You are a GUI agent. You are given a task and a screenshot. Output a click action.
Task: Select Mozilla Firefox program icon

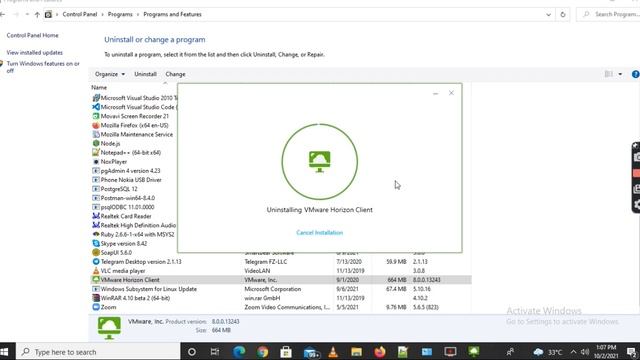pyautogui.click(x=96, y=125)
